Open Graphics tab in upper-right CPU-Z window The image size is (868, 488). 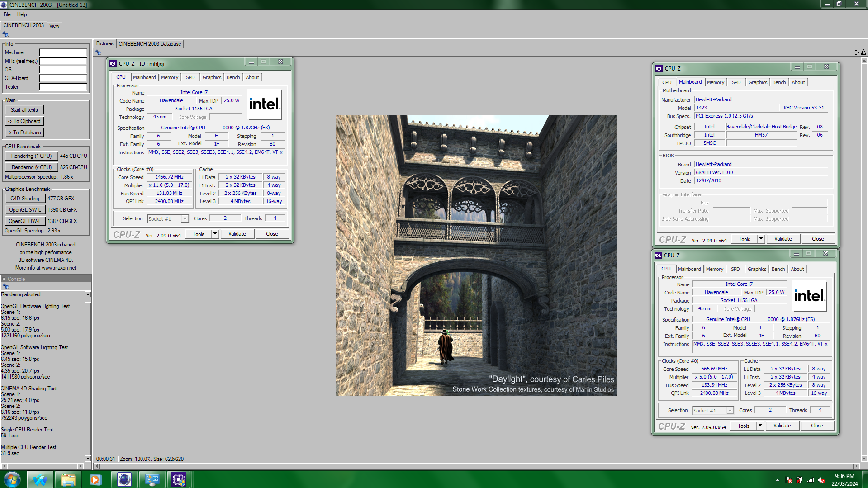point(758,82)
